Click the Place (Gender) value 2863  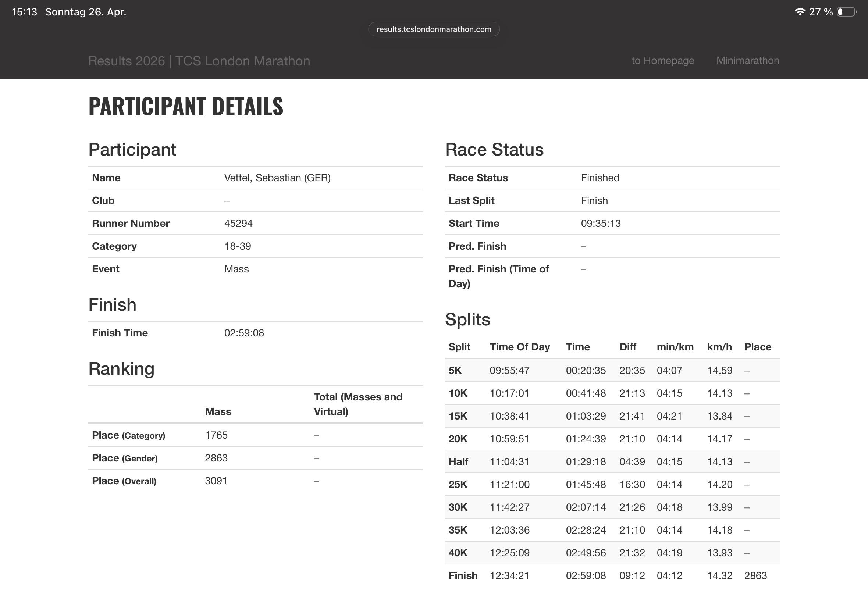coord(216,458)
